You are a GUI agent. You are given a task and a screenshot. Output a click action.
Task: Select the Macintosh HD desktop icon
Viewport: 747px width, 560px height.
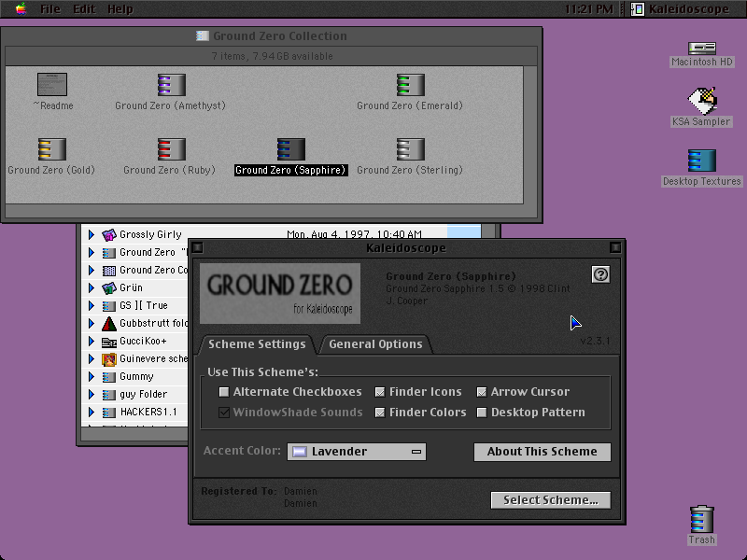tap(702, 48)
